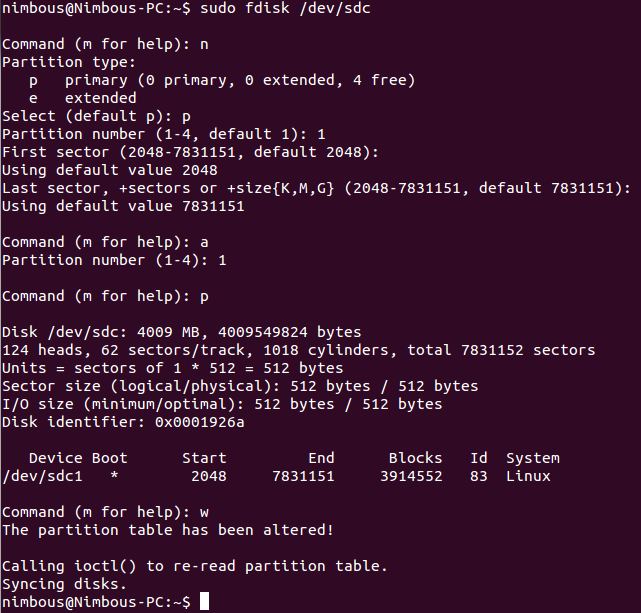
Task: Click the terminal cursor block at prompt
Action: coord(204,601)
